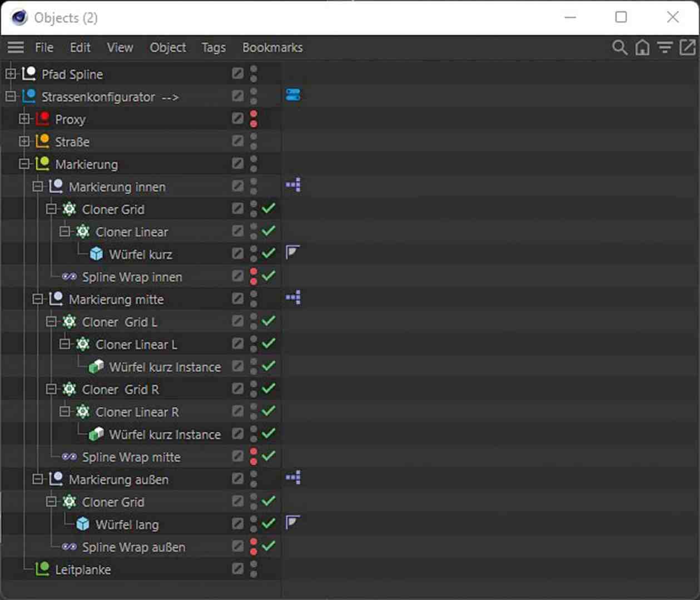Disable the checkmark on Würfel lang
Viewport: 700px width, 600px height.
[x=268, y=523]
